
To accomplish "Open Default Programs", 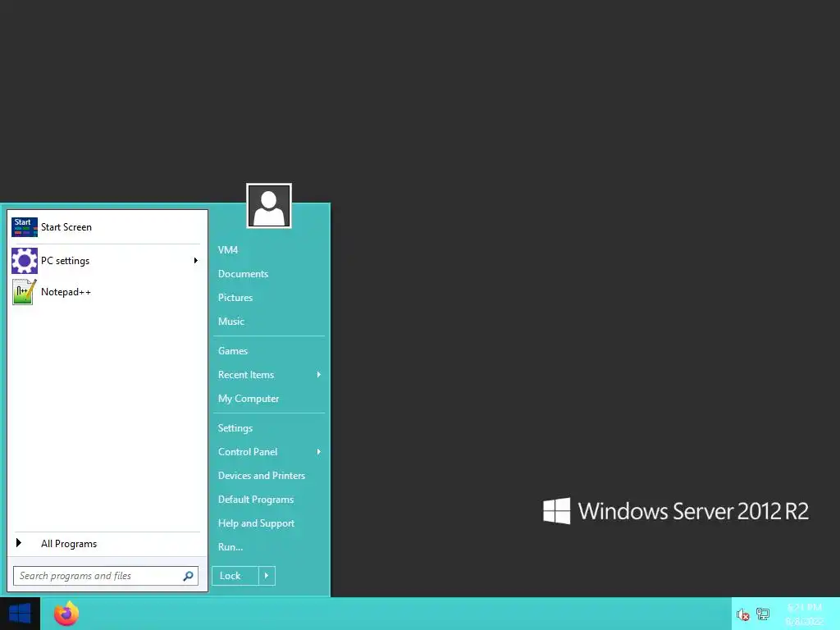I will (256, 500).
